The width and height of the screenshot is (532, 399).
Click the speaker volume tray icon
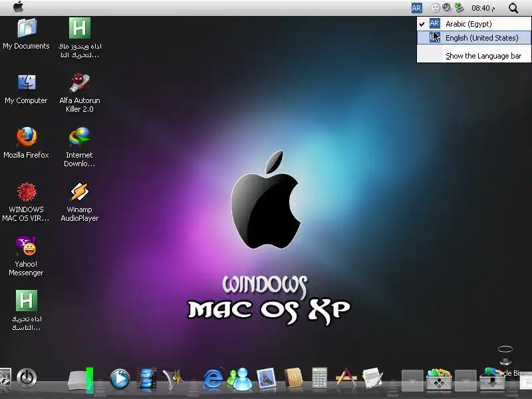coord(447,7)
